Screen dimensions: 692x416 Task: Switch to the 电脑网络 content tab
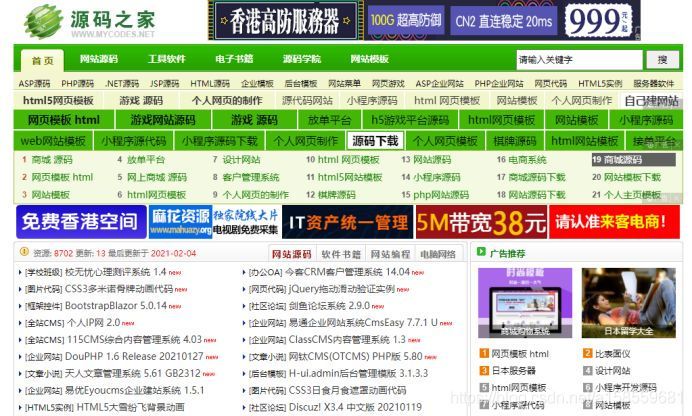point(438,254)
